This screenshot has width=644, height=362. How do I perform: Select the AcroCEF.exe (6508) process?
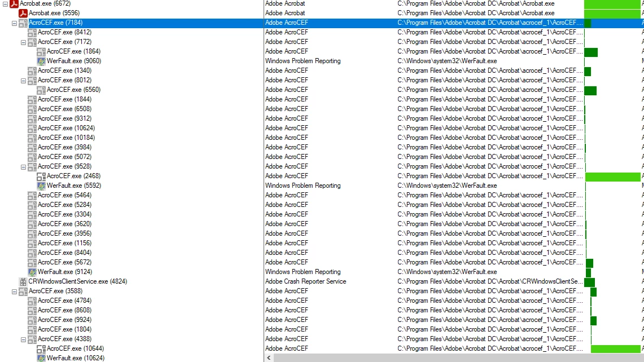tap(64, 109)
